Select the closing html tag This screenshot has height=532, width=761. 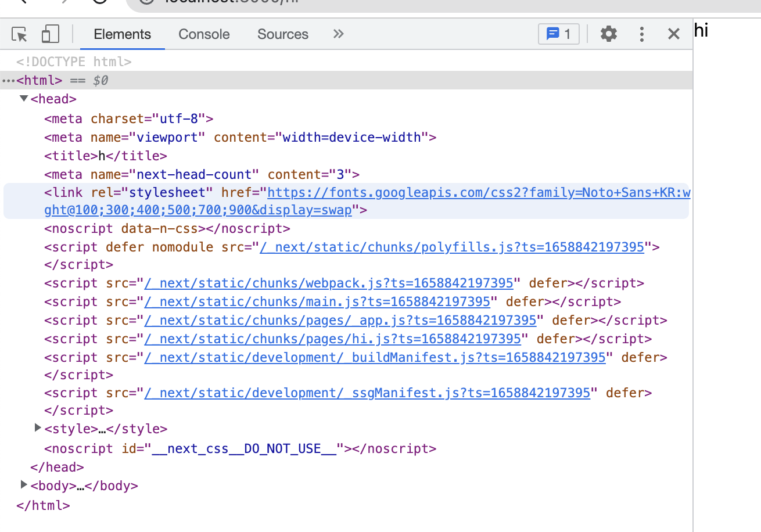point(43,505)
